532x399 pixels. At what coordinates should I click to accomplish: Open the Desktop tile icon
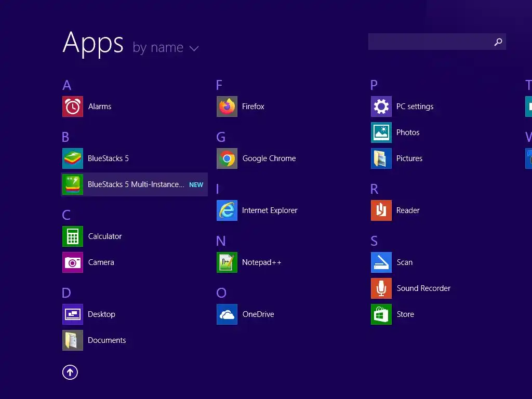[x=73, y=314]
